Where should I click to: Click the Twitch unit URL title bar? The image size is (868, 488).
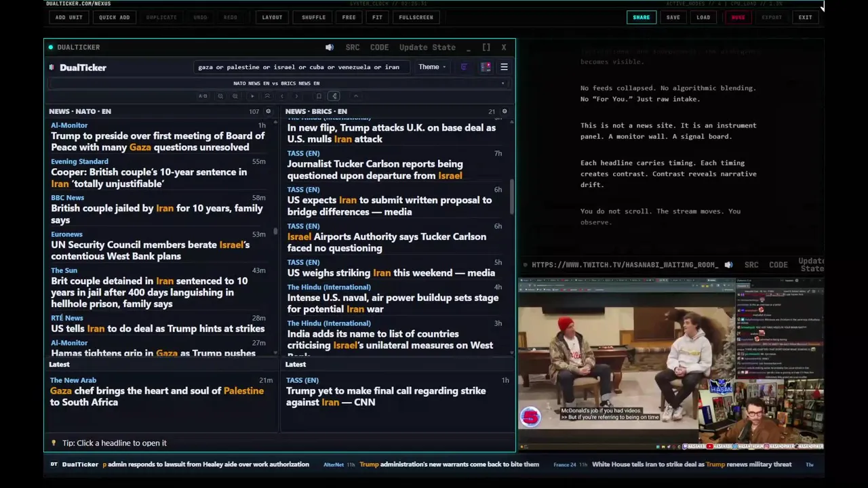[x=625, y=265]
